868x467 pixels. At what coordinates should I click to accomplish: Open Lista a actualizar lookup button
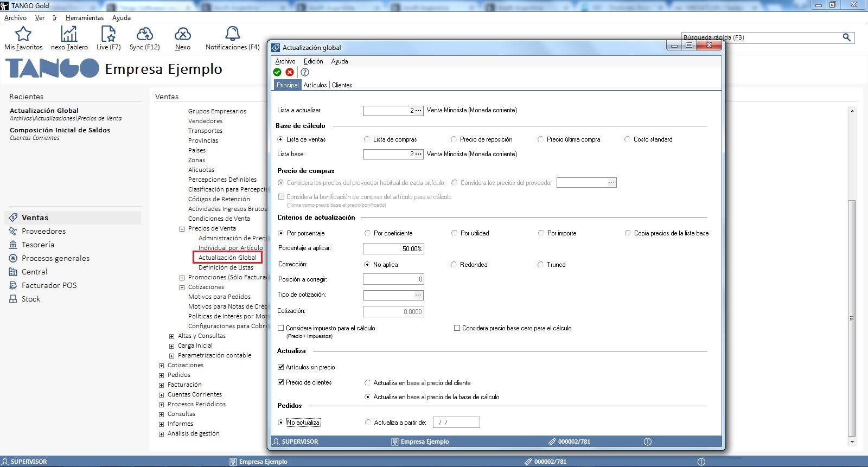coord(418,111)
